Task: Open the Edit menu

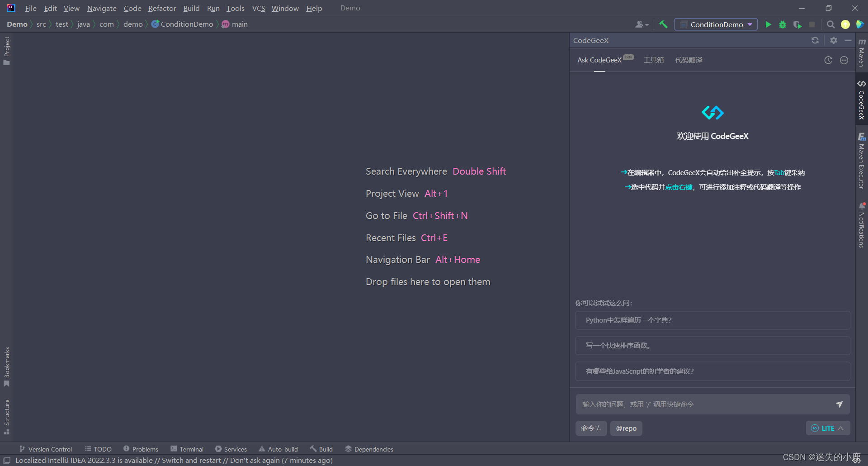Action: tap(50, 8)
